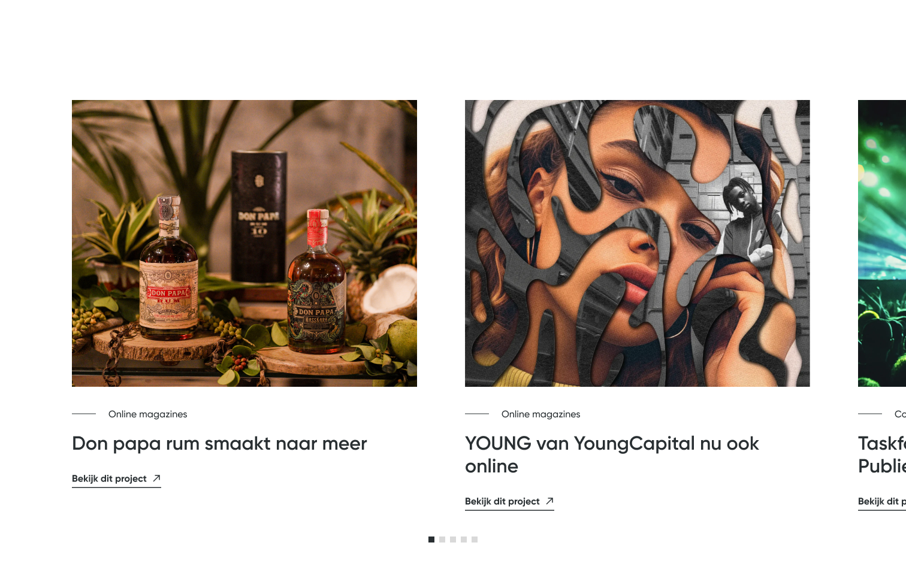Open the Don Papa rum bottles image
This screenshot has width=906, height=588.
[244, 243]
